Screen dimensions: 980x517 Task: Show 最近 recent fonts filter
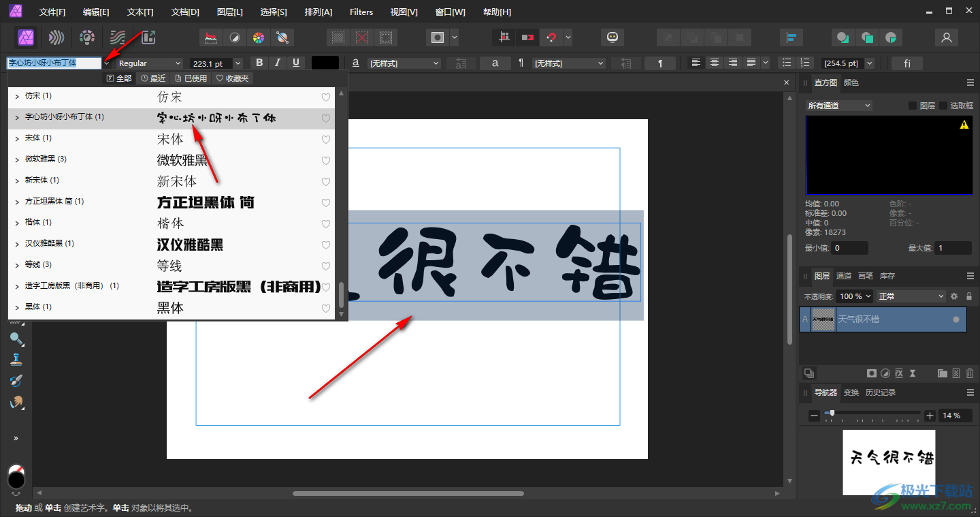[x=153, y=78]
